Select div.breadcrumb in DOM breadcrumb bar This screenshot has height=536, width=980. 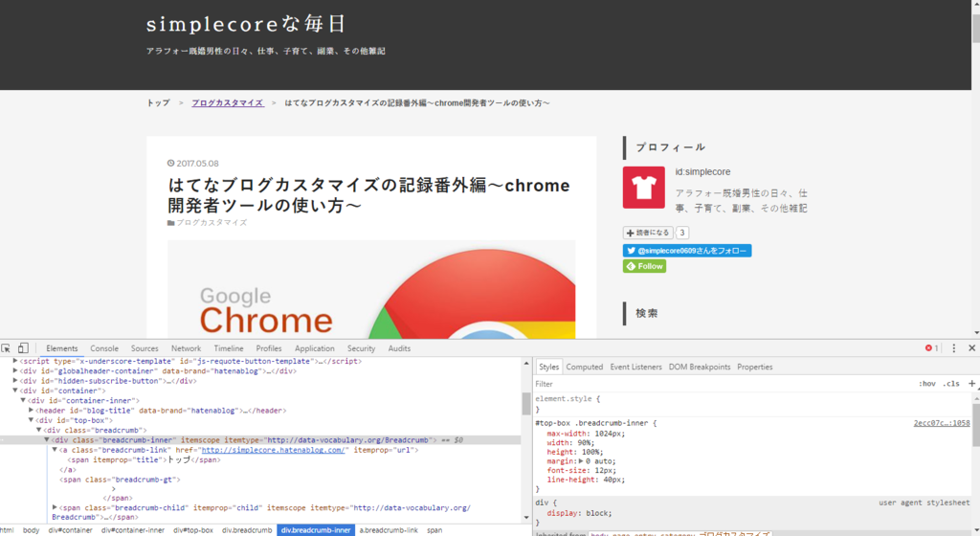click(x=247, y=529)
